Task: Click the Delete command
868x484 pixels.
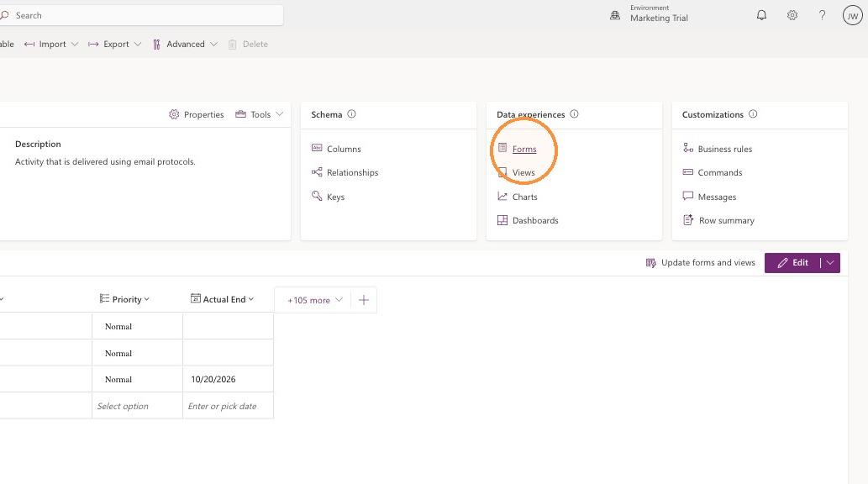Action: (248, 45)
